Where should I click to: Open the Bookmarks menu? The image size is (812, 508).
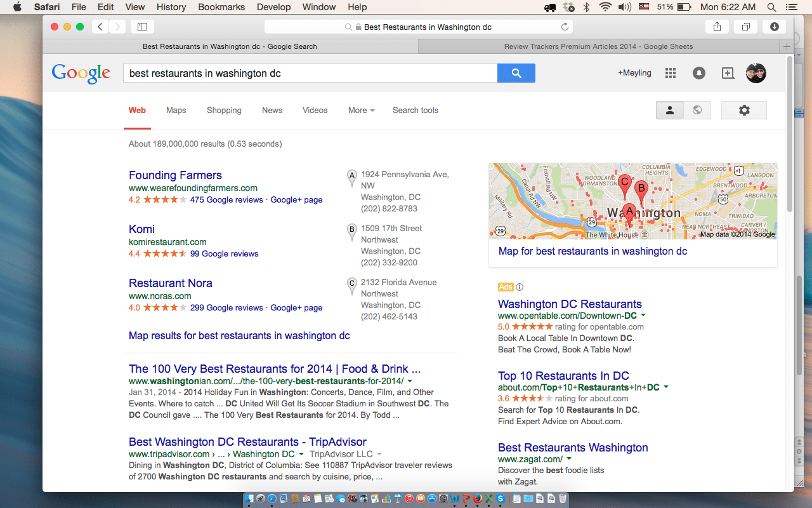point(221,7)
